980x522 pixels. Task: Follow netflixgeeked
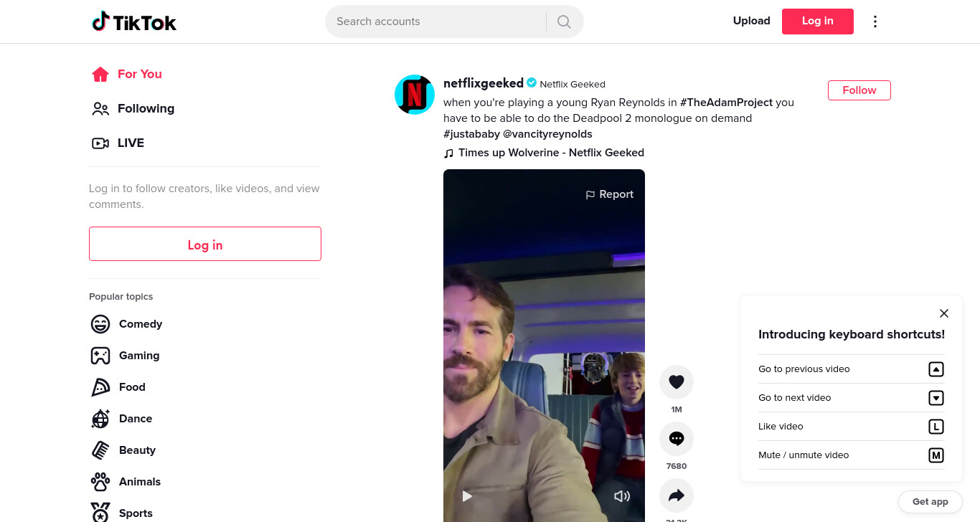point(859,90)
